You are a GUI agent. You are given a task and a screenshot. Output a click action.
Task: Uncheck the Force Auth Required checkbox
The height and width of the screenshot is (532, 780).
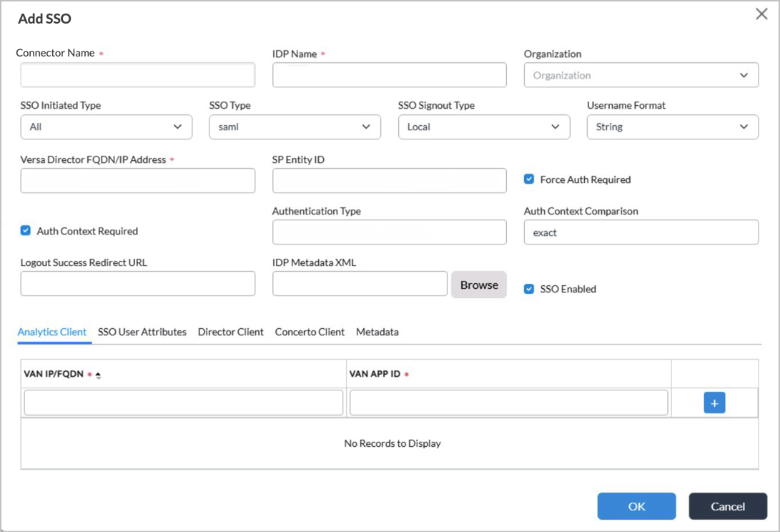[529, 179]
